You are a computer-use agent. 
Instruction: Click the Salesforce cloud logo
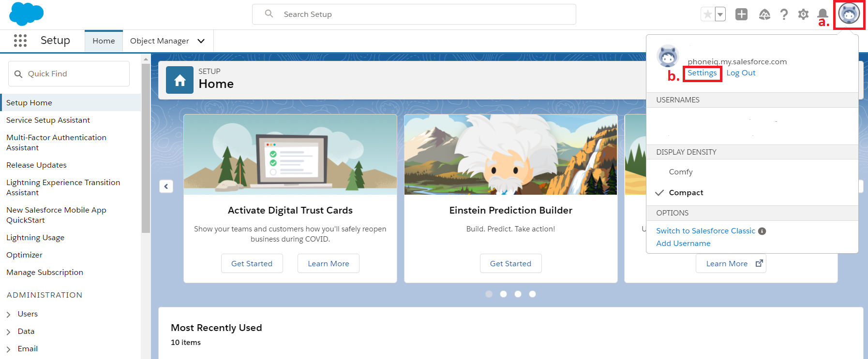26,14
